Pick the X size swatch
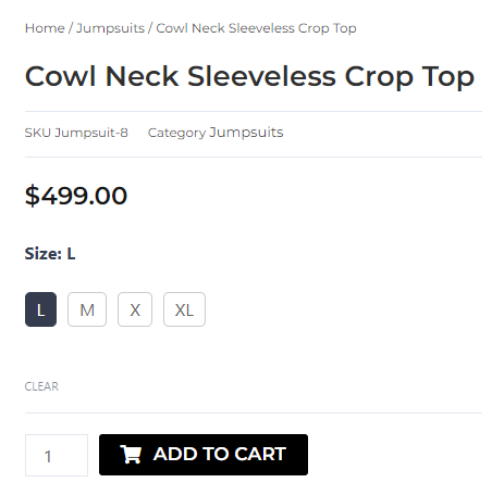The height and width of the screenshot is (500, 500). coord(135,309)
